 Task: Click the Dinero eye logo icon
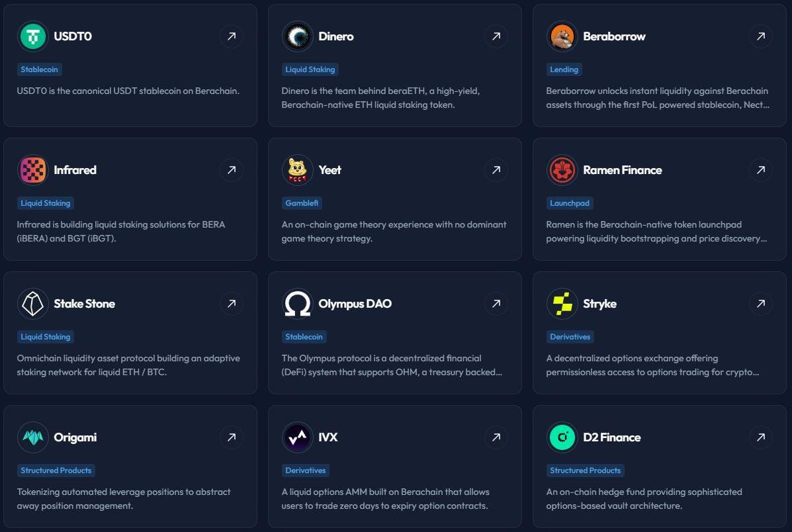point(298,36)
